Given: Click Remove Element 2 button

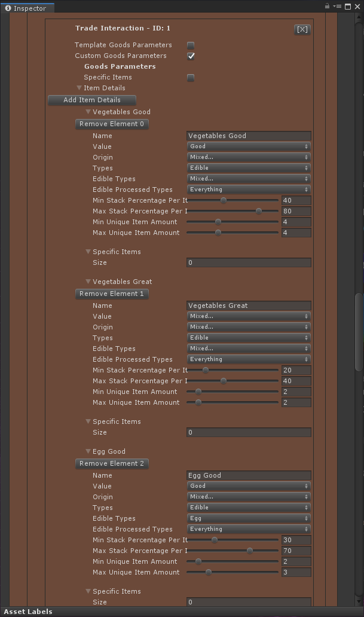Looking at the screenshot, I should 112,463.
